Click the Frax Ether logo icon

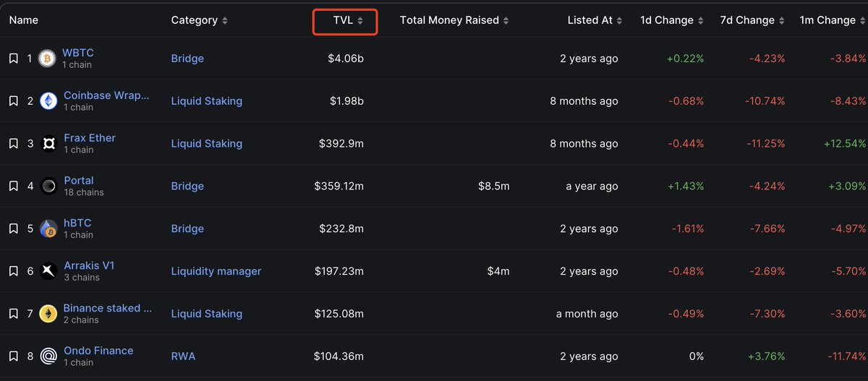coord(48,144)
